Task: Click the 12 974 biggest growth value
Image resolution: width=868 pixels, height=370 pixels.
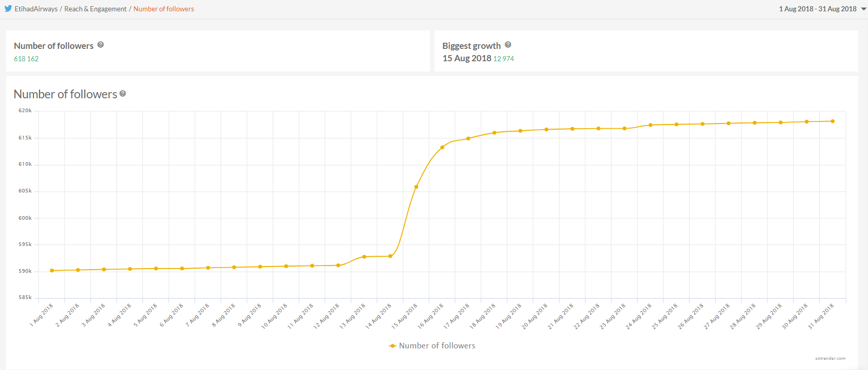Action: pyautogui.click(x=503, y=59)
